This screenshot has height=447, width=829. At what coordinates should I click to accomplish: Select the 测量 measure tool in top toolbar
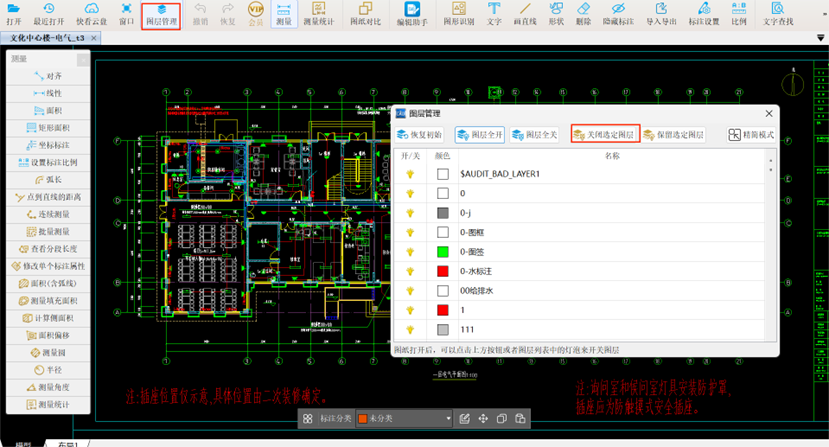tap(284, 14)
